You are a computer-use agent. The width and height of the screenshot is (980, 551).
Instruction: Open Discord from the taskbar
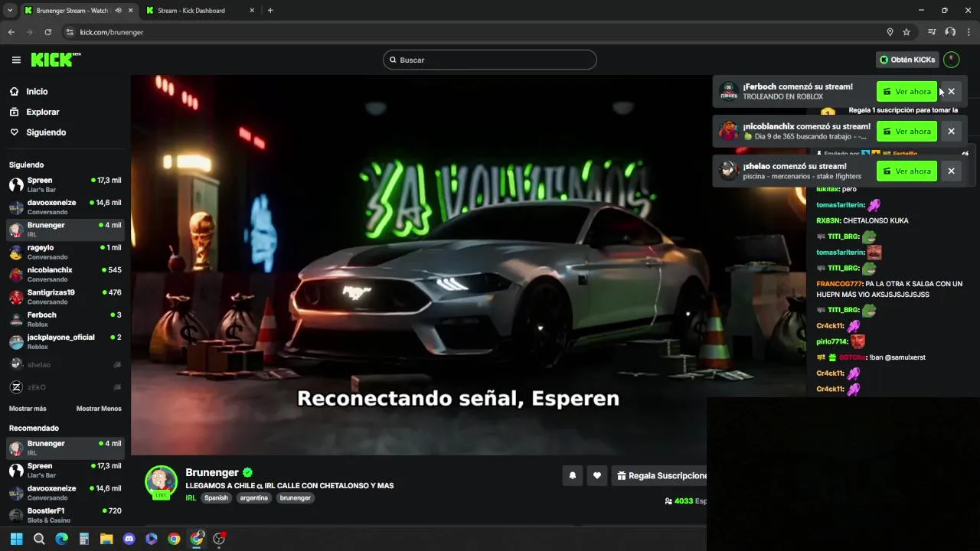tap(129, 539)
